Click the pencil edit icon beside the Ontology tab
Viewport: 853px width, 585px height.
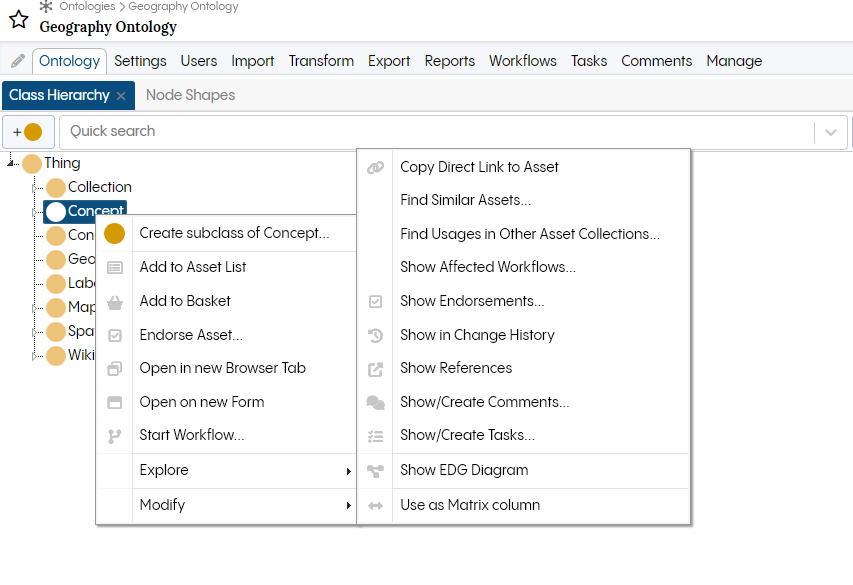point(16,60)
